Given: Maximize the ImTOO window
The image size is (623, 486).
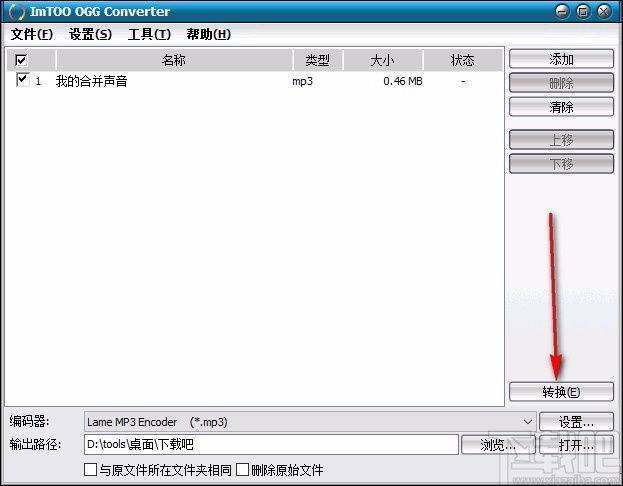Looking at the screenshot, I should (x=583, y=11).
